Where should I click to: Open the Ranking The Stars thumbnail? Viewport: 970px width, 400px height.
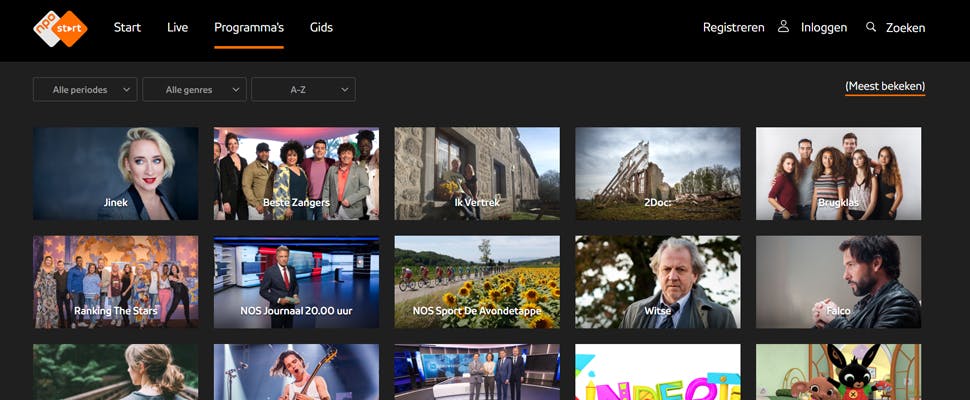click(x=116, y=282)
